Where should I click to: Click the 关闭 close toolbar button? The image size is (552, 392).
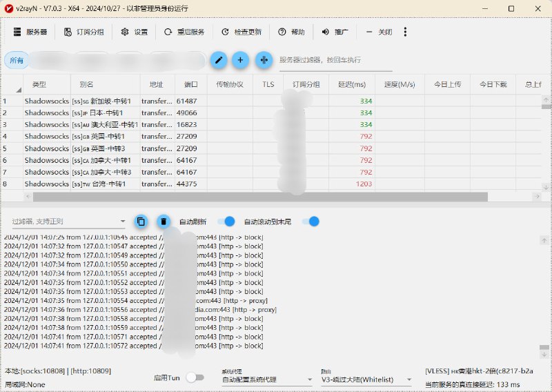coord(379,32)
